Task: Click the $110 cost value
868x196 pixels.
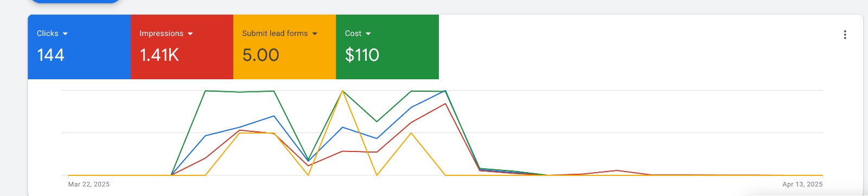Action: [x=362, y=55]
